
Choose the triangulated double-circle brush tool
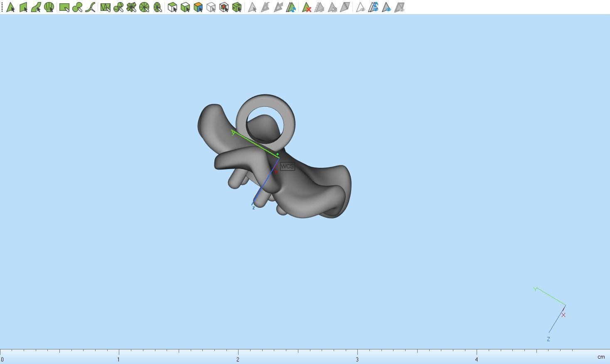point(118,7)
